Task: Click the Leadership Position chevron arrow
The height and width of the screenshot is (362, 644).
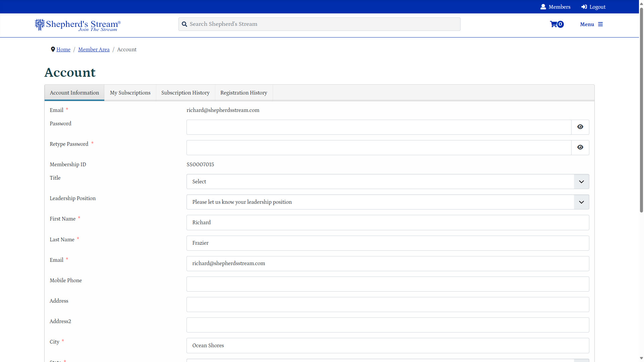Action: click(581, 202)
